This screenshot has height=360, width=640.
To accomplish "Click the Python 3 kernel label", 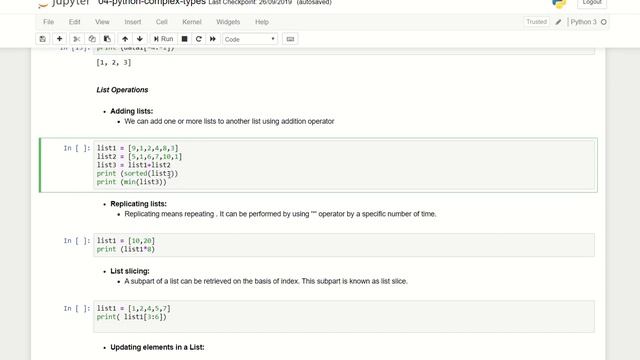I will coord(583,22).
